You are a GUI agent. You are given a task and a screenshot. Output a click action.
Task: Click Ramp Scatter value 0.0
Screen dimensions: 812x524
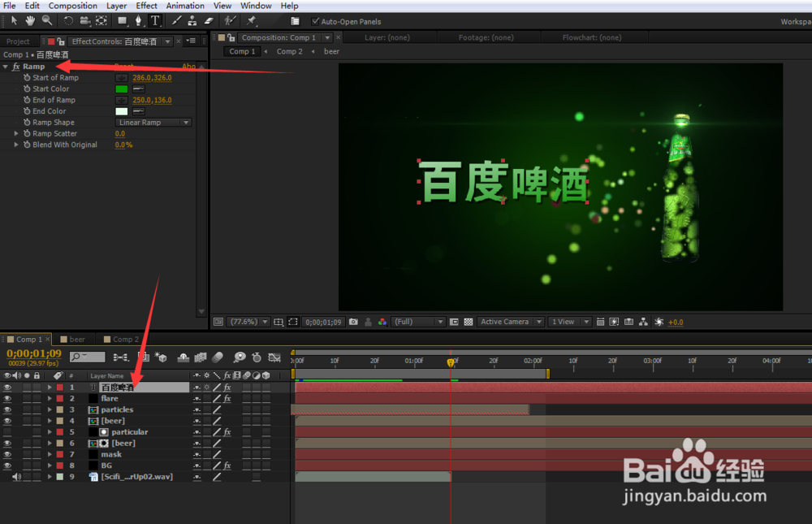(x=119, y=134)
